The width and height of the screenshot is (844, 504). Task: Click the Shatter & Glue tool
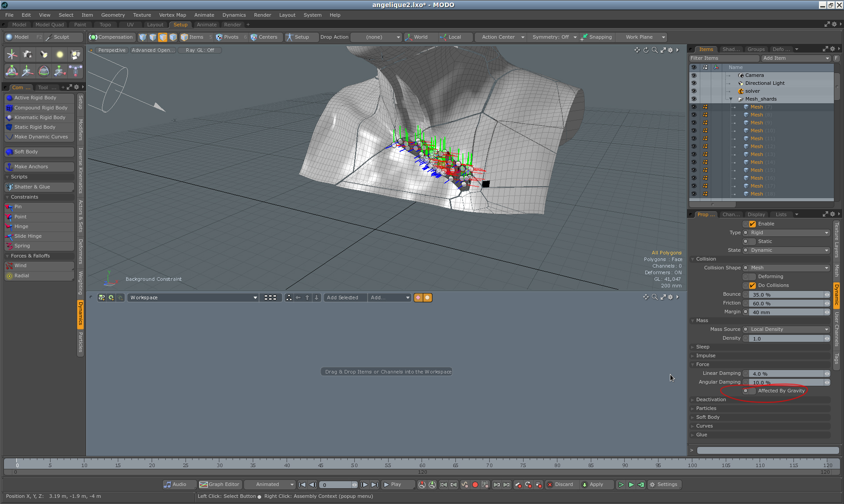(x=39, y=187)
